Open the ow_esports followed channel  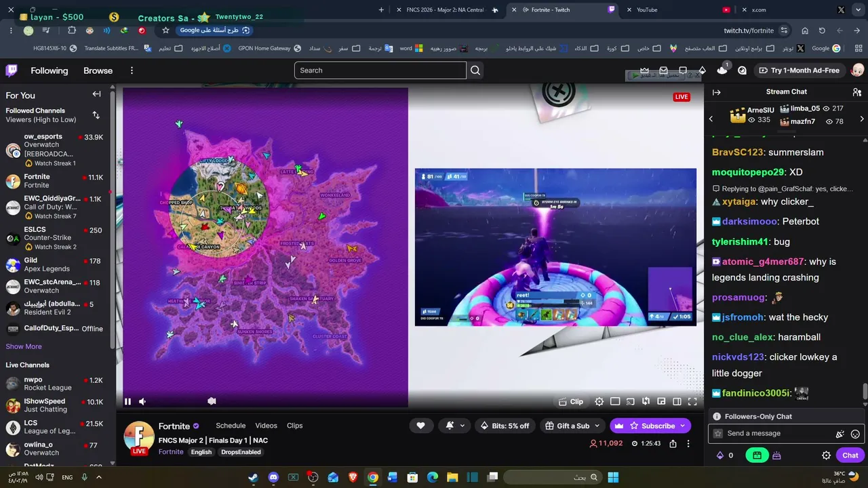pyautogui.click(x=54, y=149)
